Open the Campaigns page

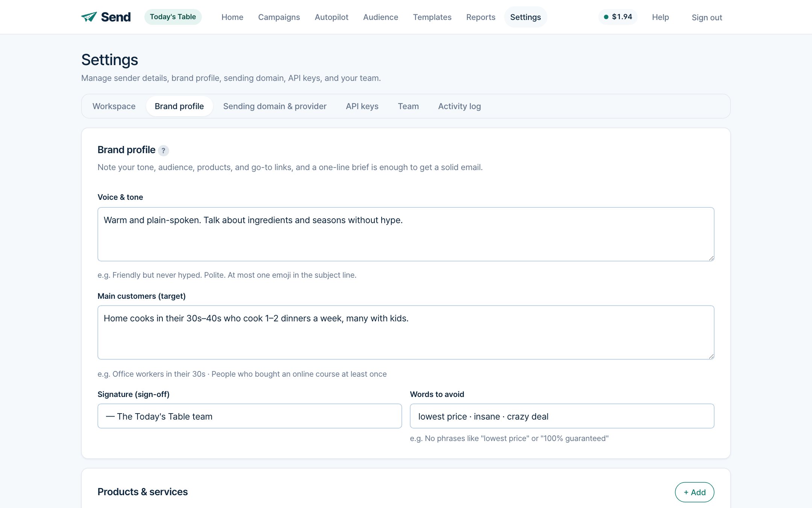(279, 17)
